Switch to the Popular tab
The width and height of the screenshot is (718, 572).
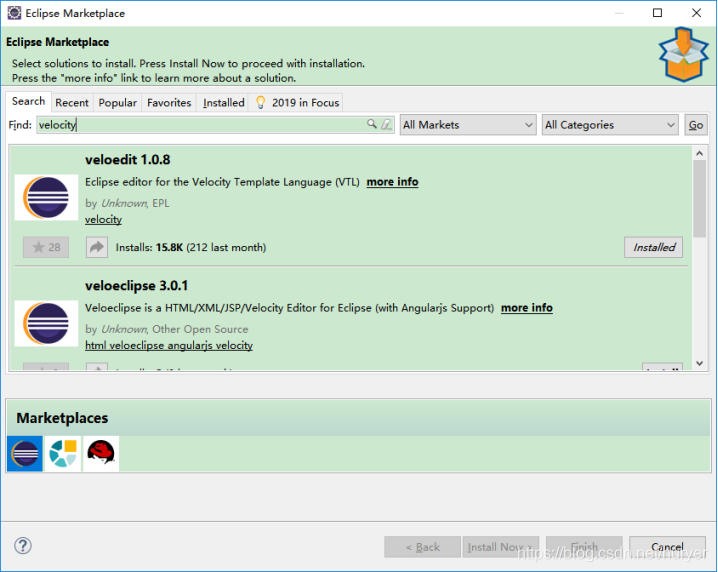point(118,103)
